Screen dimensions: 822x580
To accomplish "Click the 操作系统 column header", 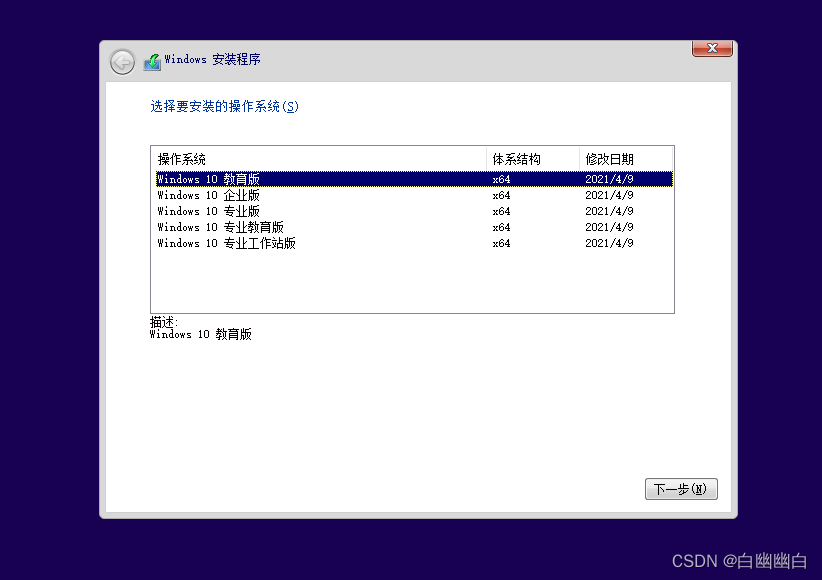I will (319, 159).
